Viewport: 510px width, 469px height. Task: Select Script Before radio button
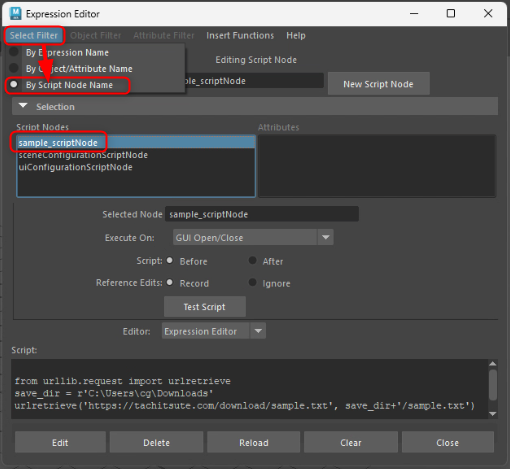170,260
